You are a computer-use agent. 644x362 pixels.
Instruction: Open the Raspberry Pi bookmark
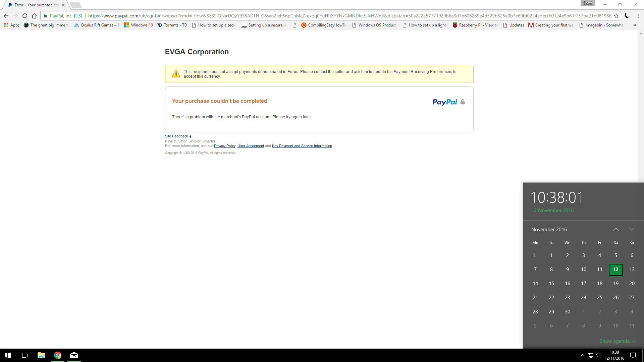(475, 25)
